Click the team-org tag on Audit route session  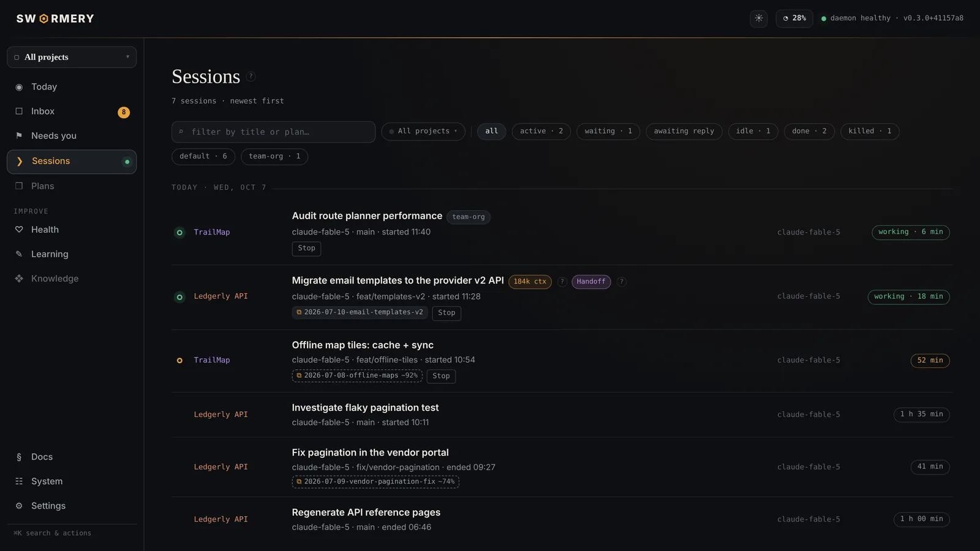click(469, 217)
